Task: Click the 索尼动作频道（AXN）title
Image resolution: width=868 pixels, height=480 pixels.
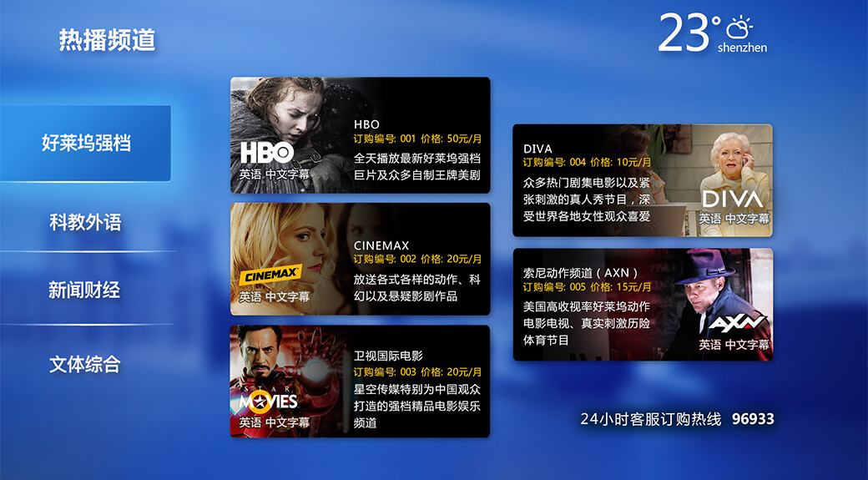Action: 581,273
